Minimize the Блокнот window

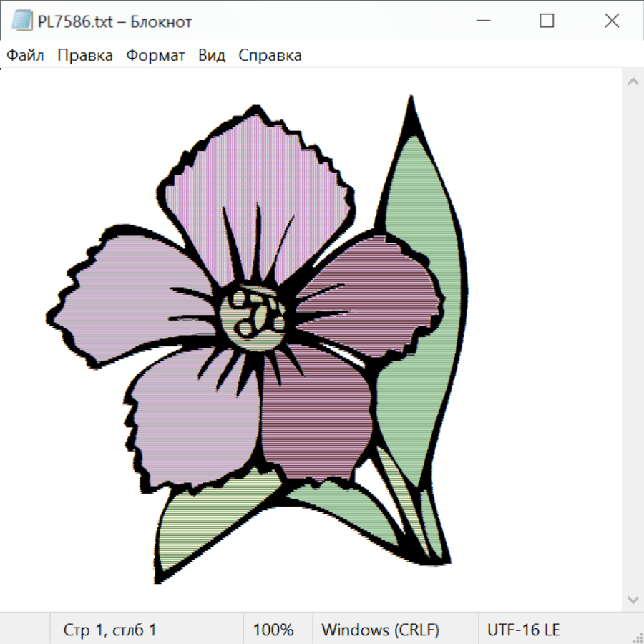pos(482,21)
